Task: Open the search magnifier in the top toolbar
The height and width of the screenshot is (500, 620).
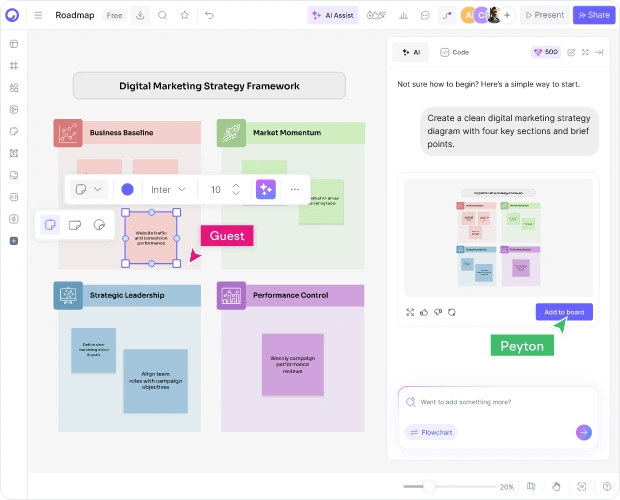Action: [x=162, y=15]
